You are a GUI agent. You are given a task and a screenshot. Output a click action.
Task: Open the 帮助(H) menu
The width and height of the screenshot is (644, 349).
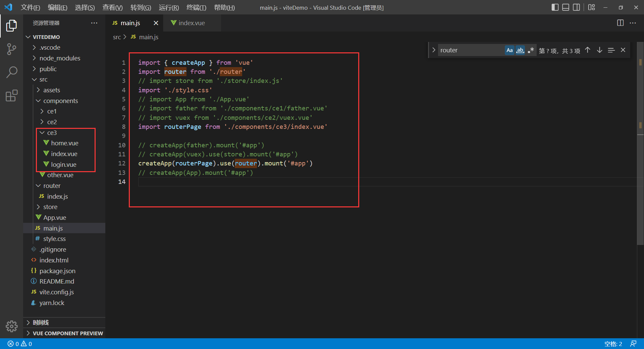(224, 7)
